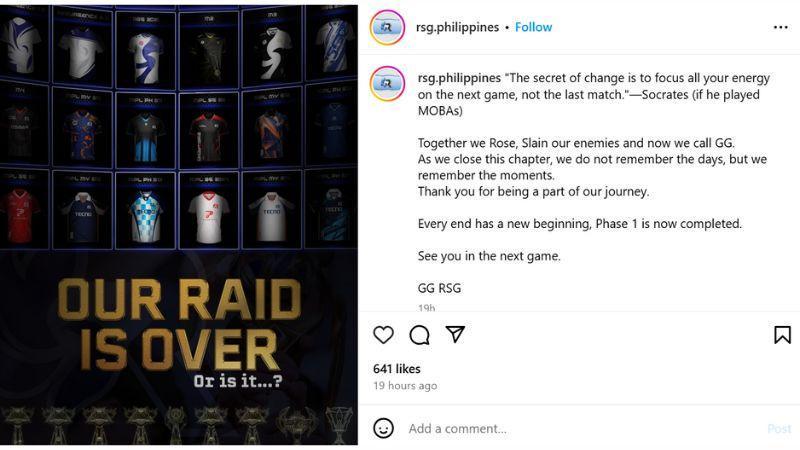Open the emoji picker smiley icon
Viewport: 800px width, 450px height.
click(x=383, y=428)
